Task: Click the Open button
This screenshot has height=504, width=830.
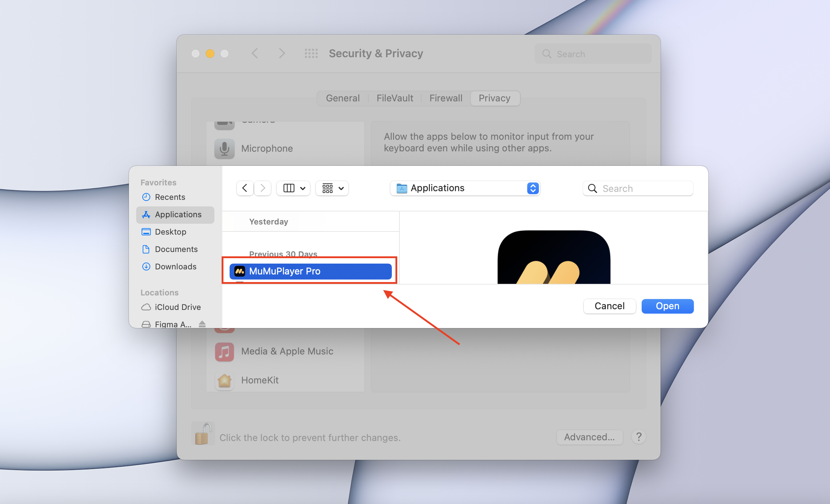Action: click(667, 306)
